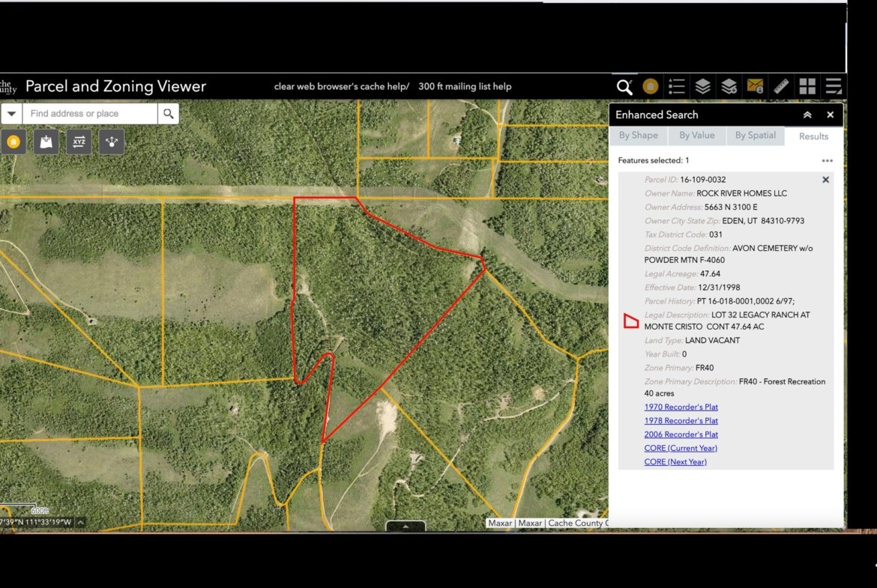This screenshot has width=877, height=588.
Task: Switch to the By Shape tab
Action: pyautogui.click(x=638, y=136)
